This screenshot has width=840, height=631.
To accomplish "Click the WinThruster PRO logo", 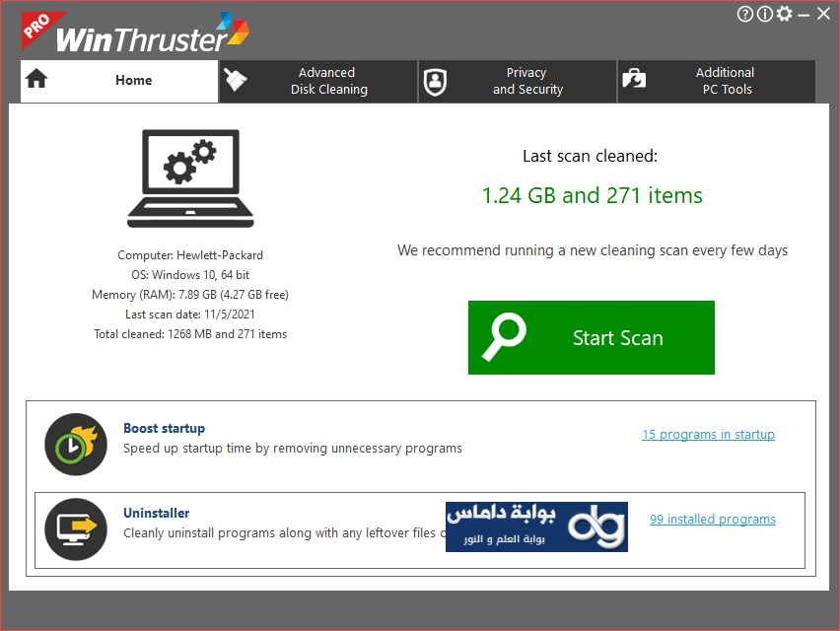I will point(135,33).
